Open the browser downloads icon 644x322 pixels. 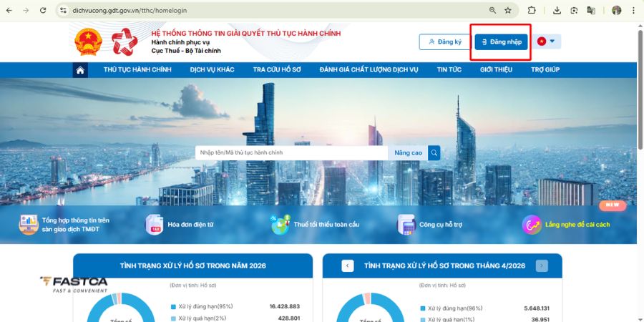[557, 10]
